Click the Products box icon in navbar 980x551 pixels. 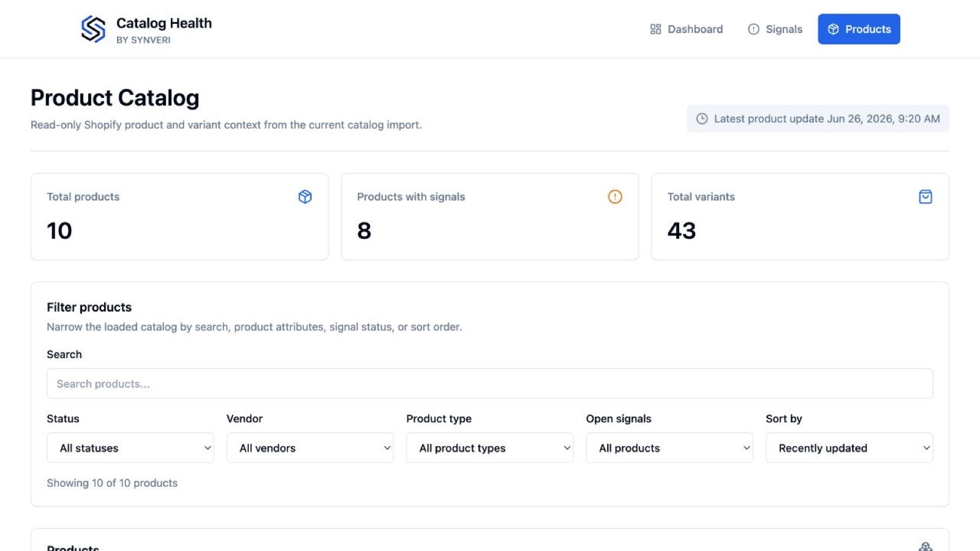(x=833, y=29)
